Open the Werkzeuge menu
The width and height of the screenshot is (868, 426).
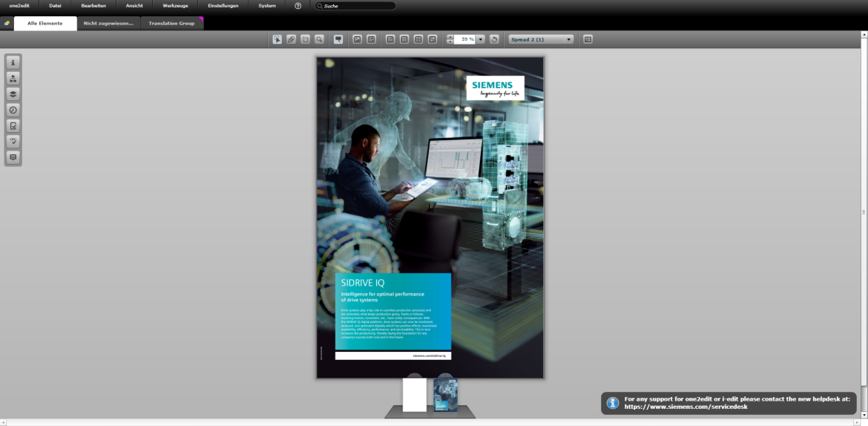[175, 5]
